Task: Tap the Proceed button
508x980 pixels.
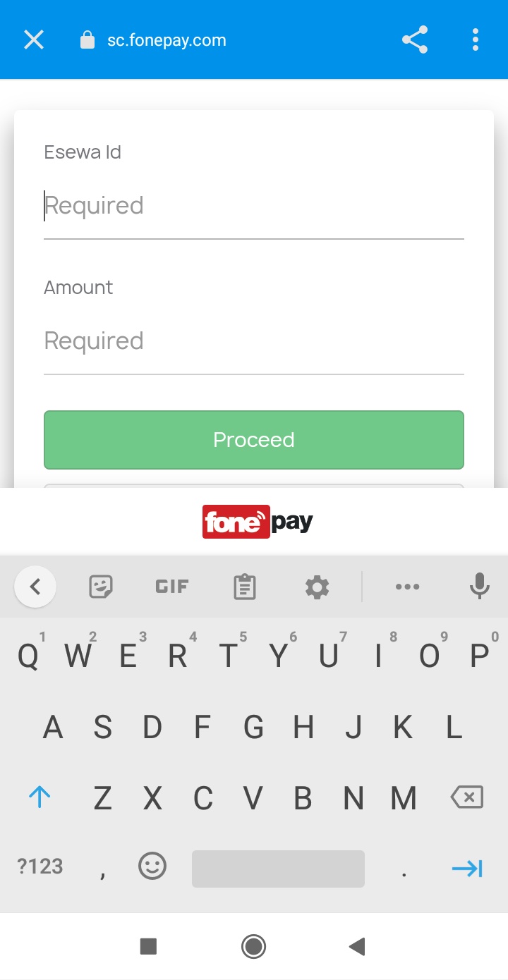Action: [254, 439]
